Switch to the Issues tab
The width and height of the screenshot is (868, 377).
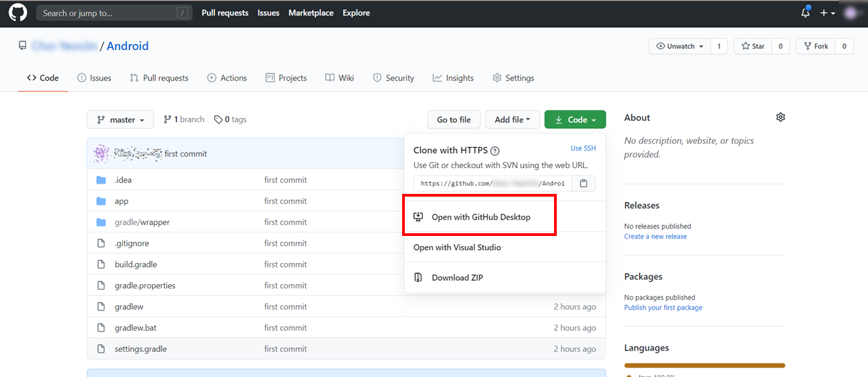click(x=94, y=78)
